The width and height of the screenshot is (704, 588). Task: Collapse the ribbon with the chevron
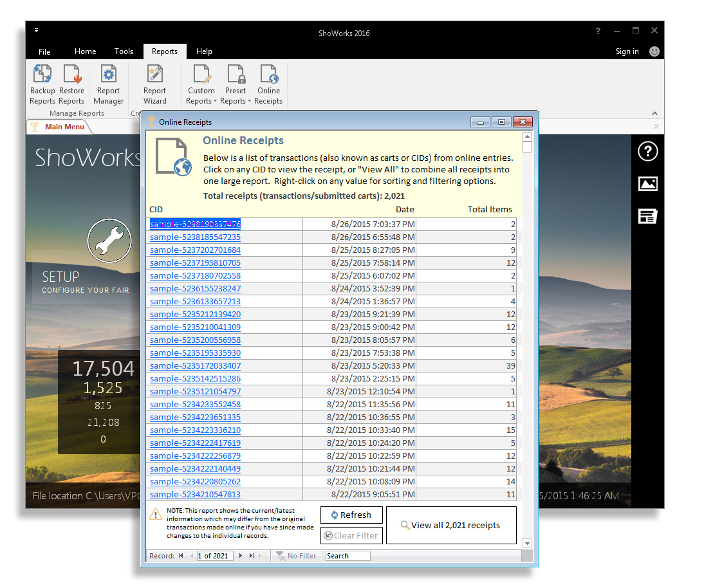point(654,113)
